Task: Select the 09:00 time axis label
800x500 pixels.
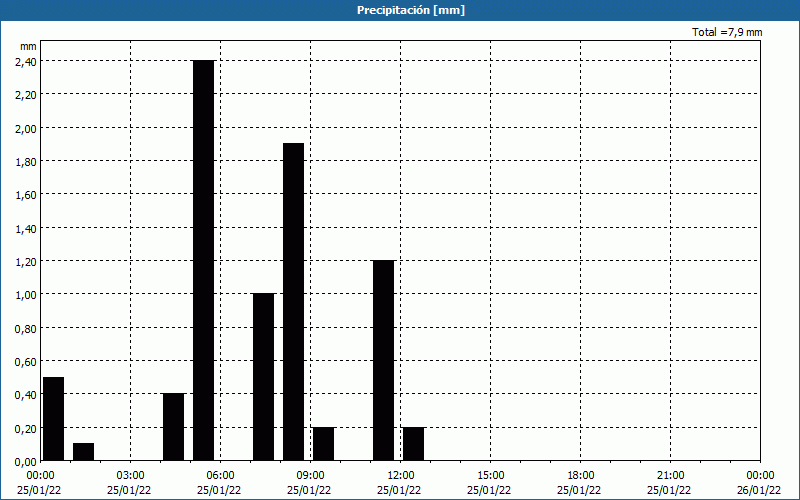Action: pos(310,476)
